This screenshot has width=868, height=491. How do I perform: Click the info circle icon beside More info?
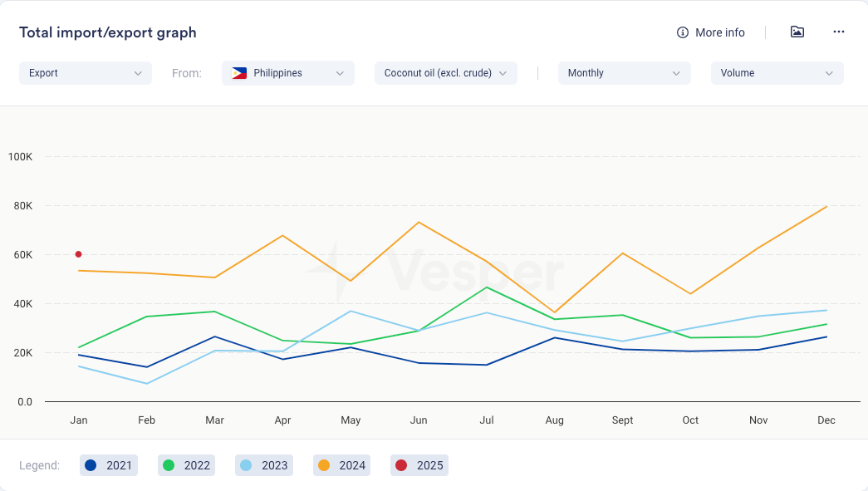pyautogui.click(x=683, y=32)
